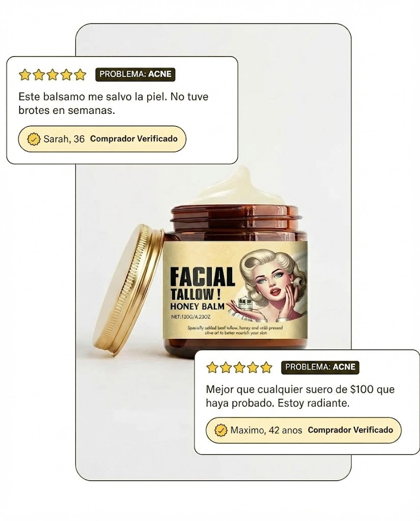Click the verified badge icon next to Sarah

34,139
